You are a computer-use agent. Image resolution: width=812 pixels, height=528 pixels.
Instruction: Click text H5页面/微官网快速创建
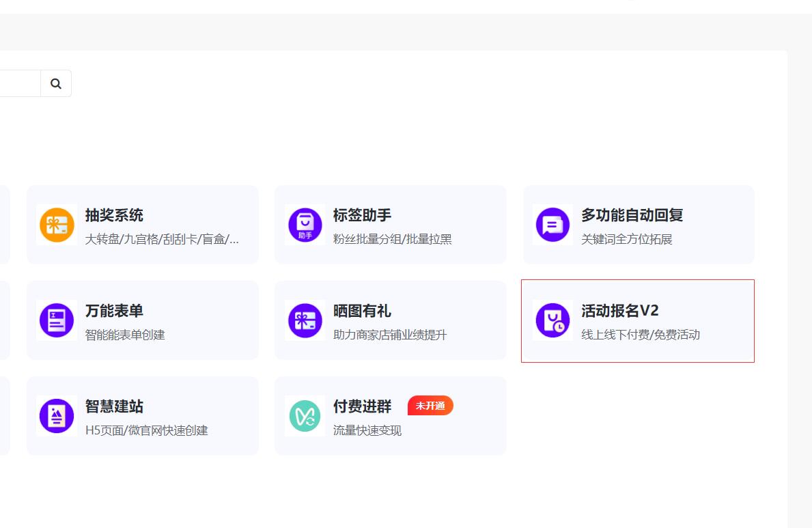coord(147,430)
